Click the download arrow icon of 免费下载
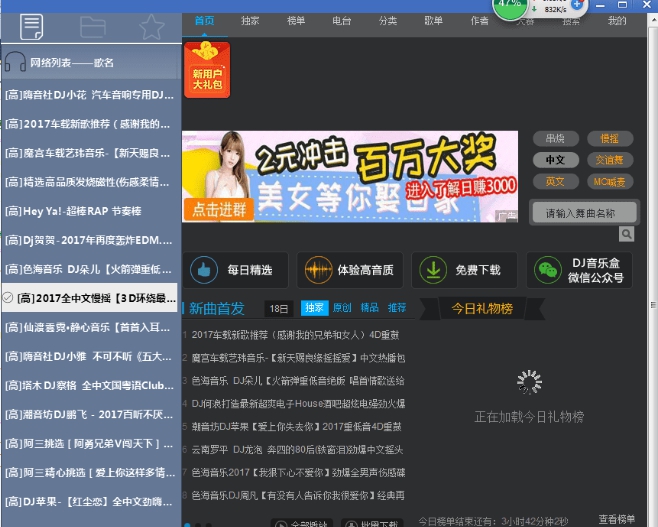This screenshot has height=527, width=658. click(x=433, y=270)
